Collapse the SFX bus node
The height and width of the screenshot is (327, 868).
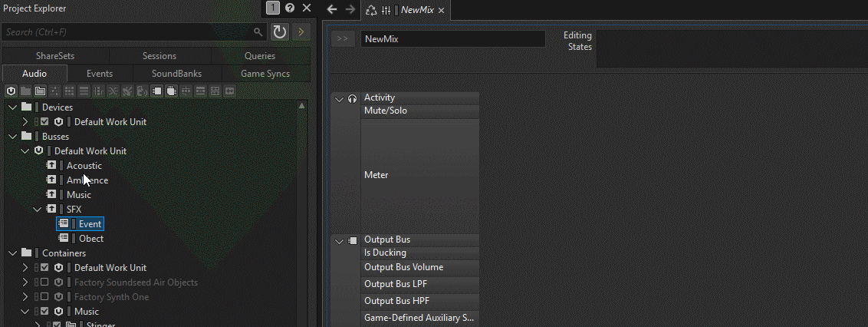coord(37,210)
